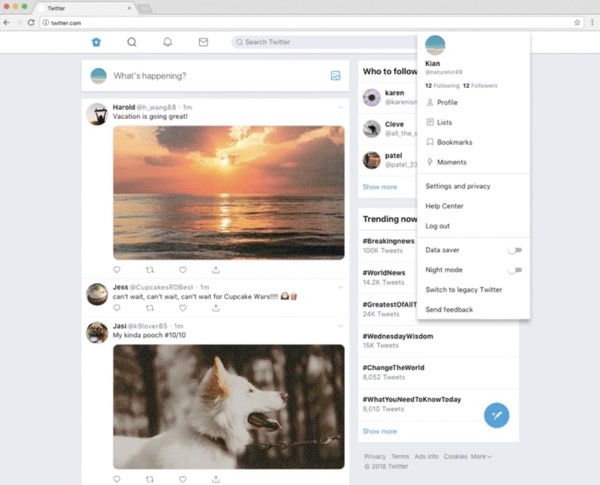The height and width of the screenshot is (485, 600).
Task: Open Jasi's white dog photo
Action: pyautogui.click(x=229, y=407)
